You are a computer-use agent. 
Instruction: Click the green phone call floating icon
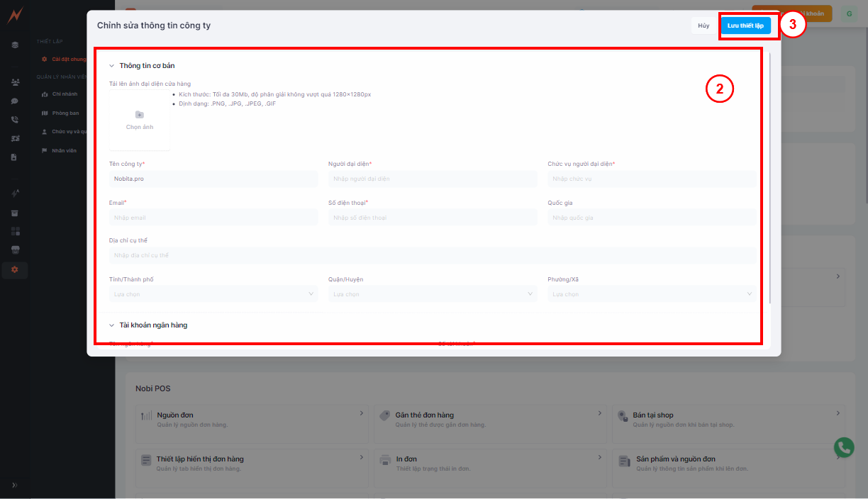[844, 447]
